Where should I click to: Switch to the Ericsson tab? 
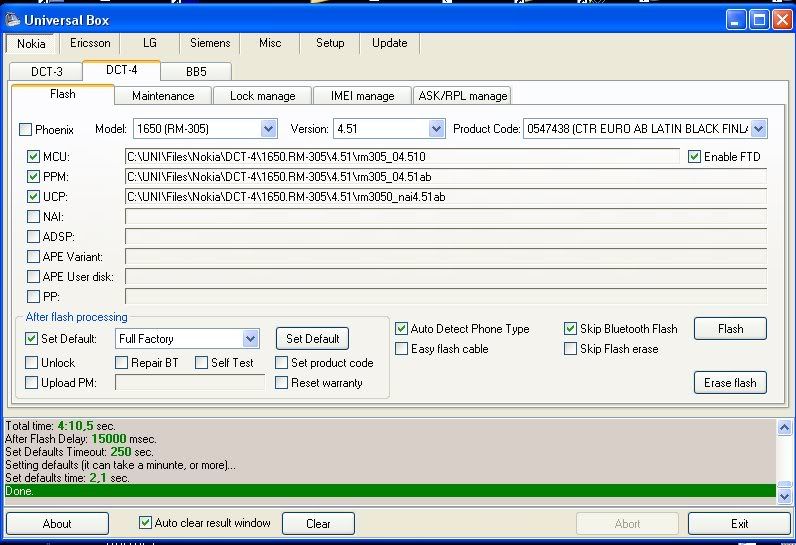(x=90, y=43)
